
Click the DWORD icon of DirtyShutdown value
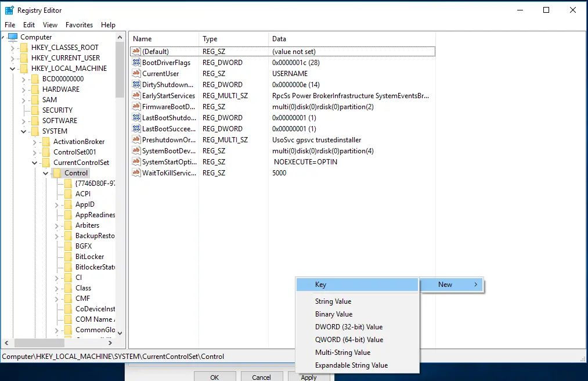point(136,84)
